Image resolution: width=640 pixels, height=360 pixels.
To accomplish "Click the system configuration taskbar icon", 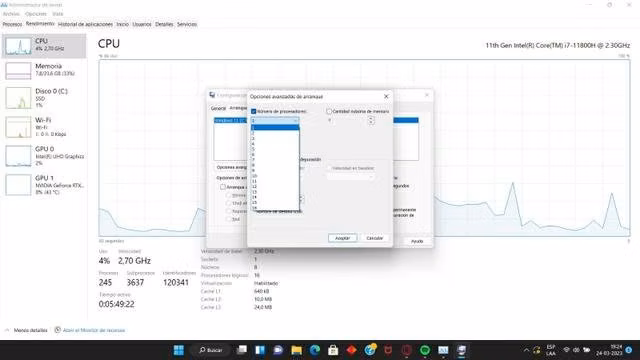I will coord(462,350).
